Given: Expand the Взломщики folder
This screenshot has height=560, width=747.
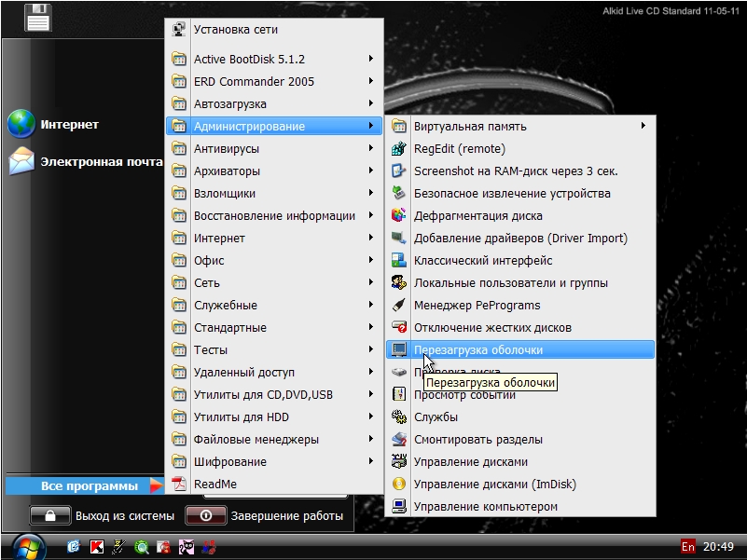Looking at the screenshot, I should click(274, 193).
